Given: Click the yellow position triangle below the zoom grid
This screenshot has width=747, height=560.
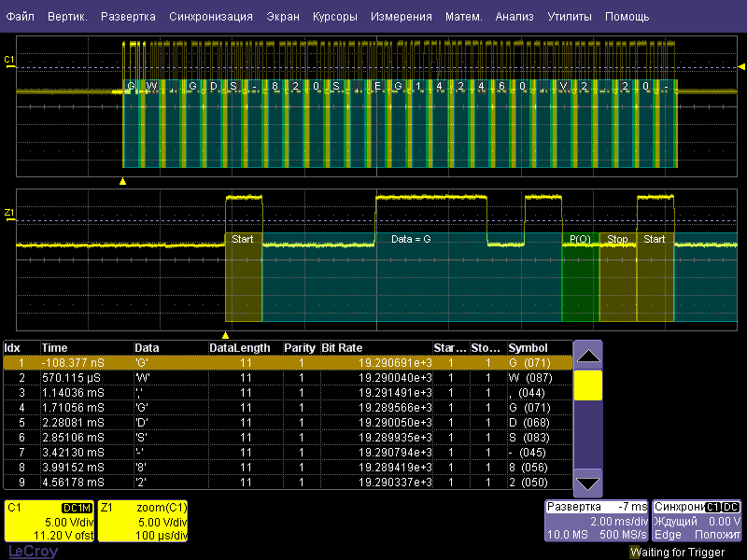Looking at the screenshot, I should 225,334.
